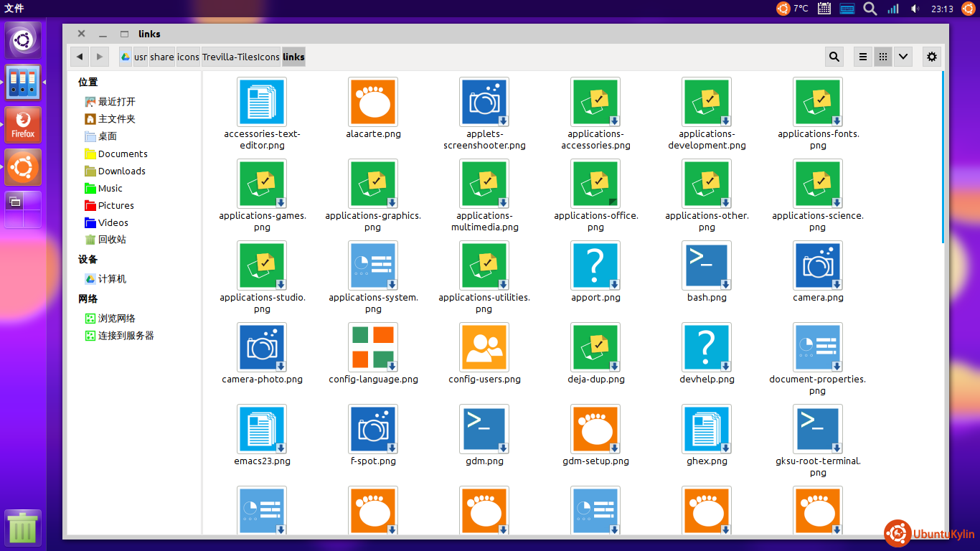
Task: Select the apport.png question mark icon
Action: click(595, 265)
